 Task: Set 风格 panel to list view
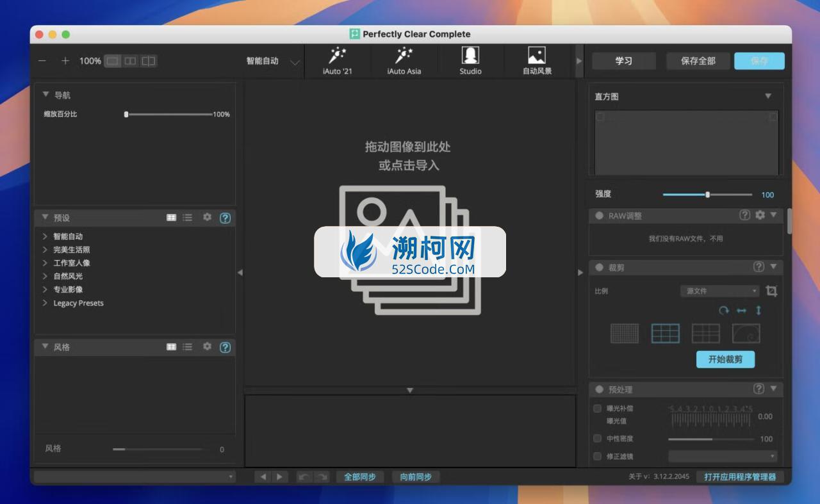point(187,347)
